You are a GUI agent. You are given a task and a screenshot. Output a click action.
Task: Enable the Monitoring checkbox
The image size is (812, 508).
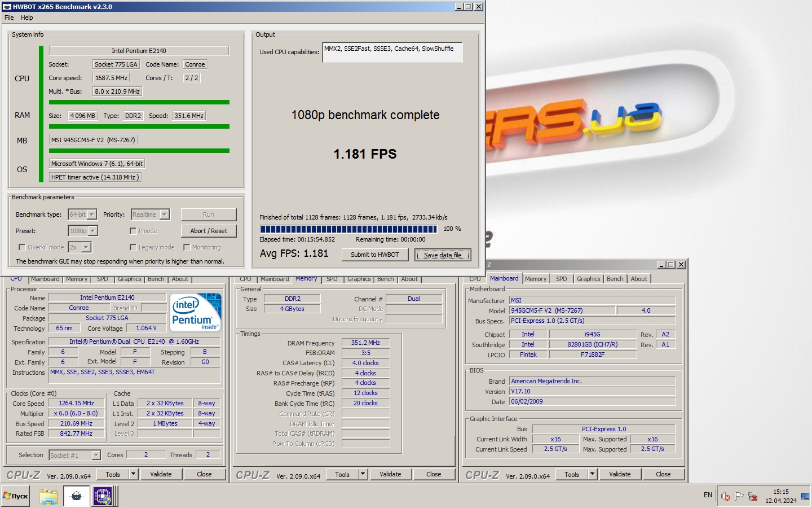pyautogui.click(x=187, y=247)
